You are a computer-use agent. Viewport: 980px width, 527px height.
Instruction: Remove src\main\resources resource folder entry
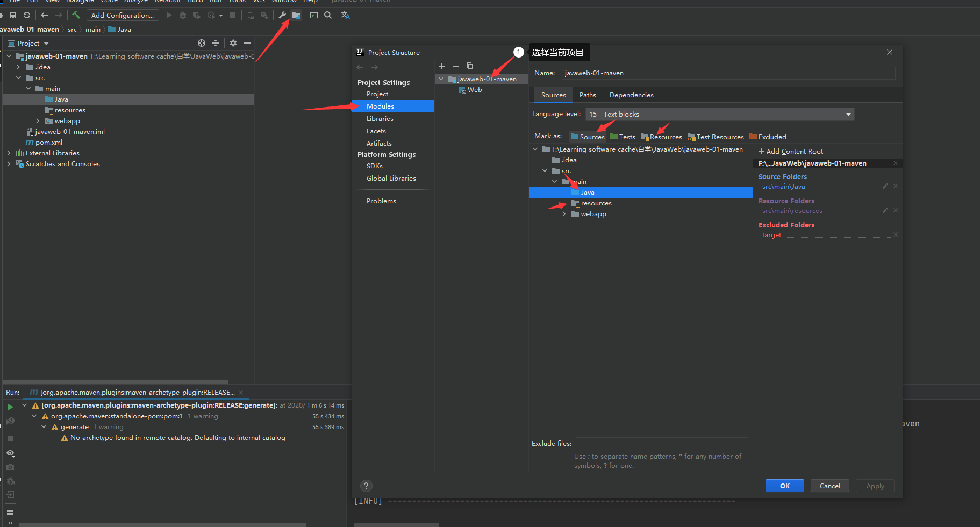896,210
